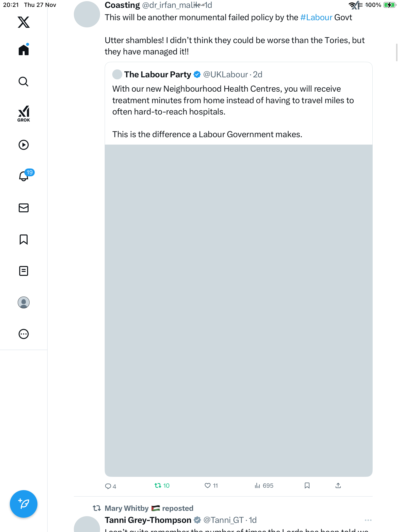This screenshot has width=399, height=532.
Task: Open the Search and Explore page
Action: coord(24,82)
